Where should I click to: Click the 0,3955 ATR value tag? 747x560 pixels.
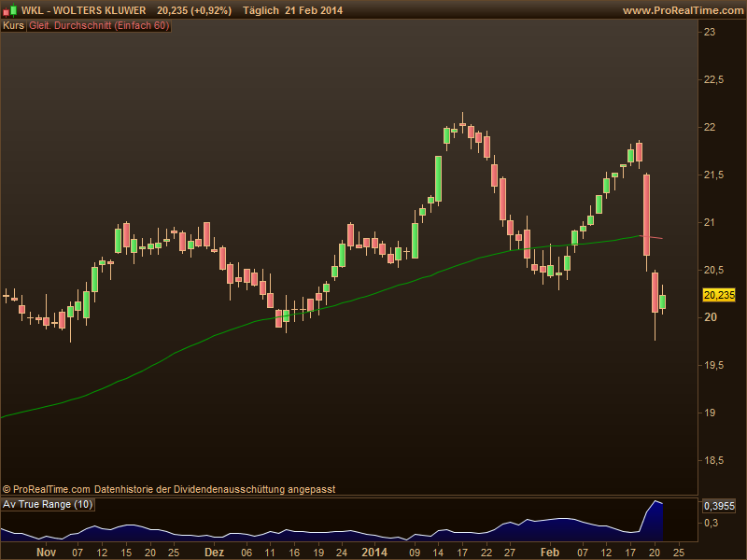coord(719,506)
